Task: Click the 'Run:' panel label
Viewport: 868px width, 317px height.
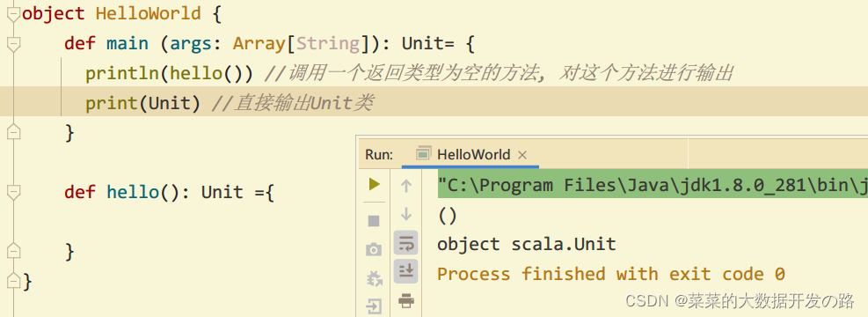Action: [379, 155]
